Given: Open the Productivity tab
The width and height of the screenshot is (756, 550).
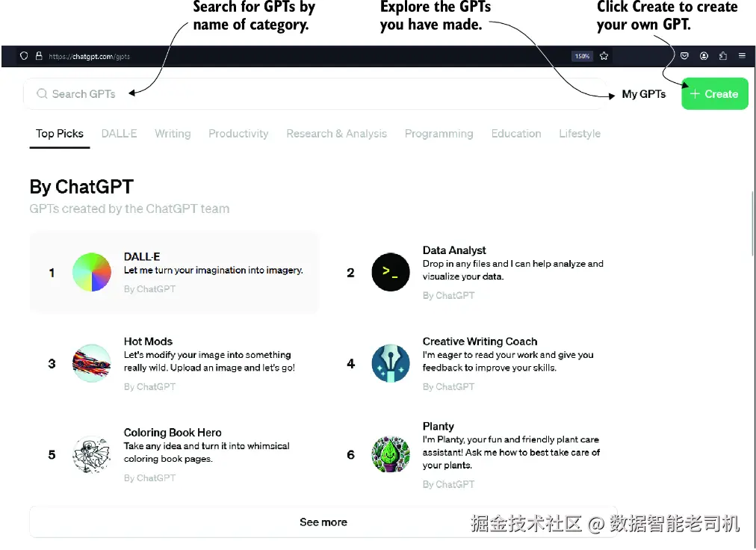Looking at the screenshot, I should (x=238, y=134).
